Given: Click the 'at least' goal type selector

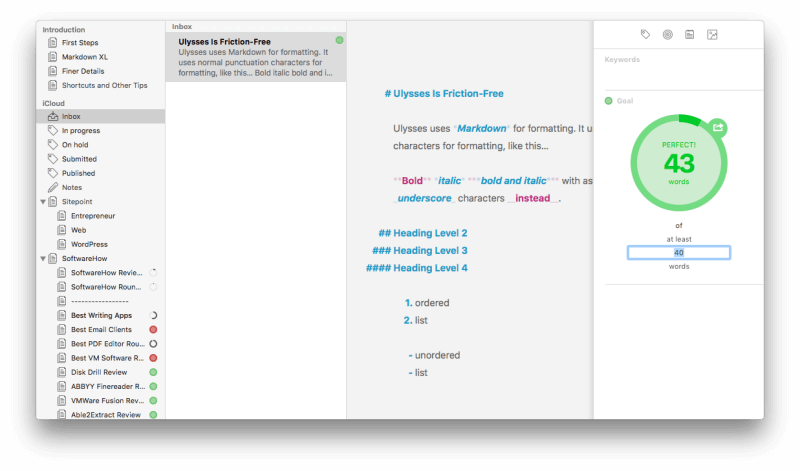Looking at the screenshot, I should coord(679,239).
